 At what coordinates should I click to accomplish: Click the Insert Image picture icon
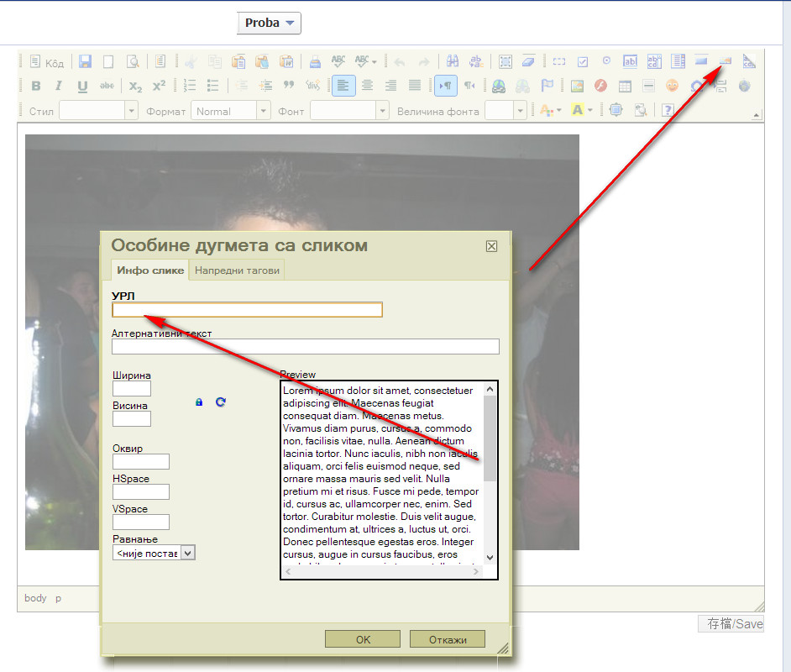point(577,86)
